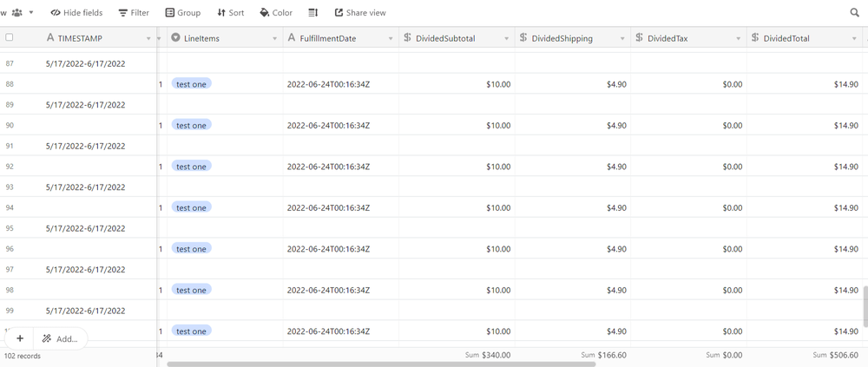Open the Group options
Screen dimensions: 868x367
(x=182, y=13)
